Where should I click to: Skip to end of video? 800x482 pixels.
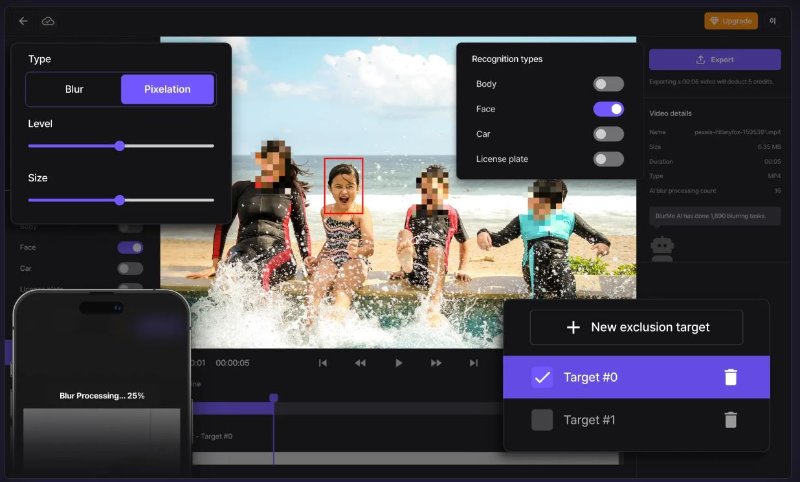tap(473, 363)
